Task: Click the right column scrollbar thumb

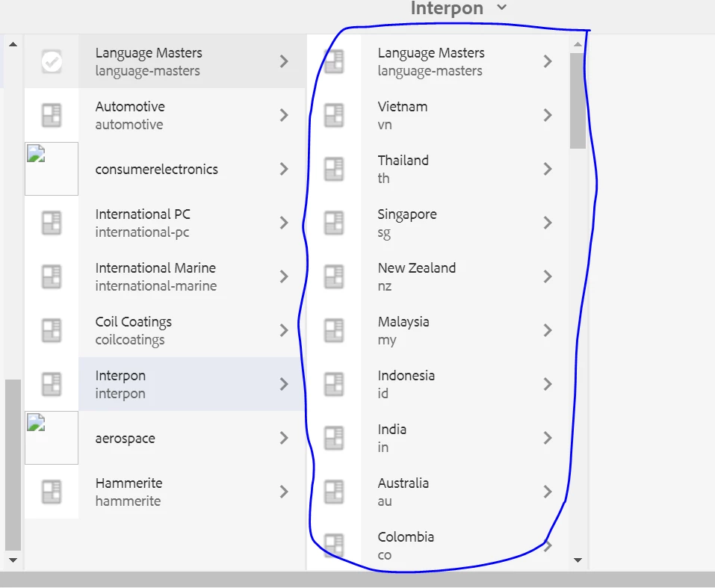Action: pyautogui.click(x=578, y=100)
